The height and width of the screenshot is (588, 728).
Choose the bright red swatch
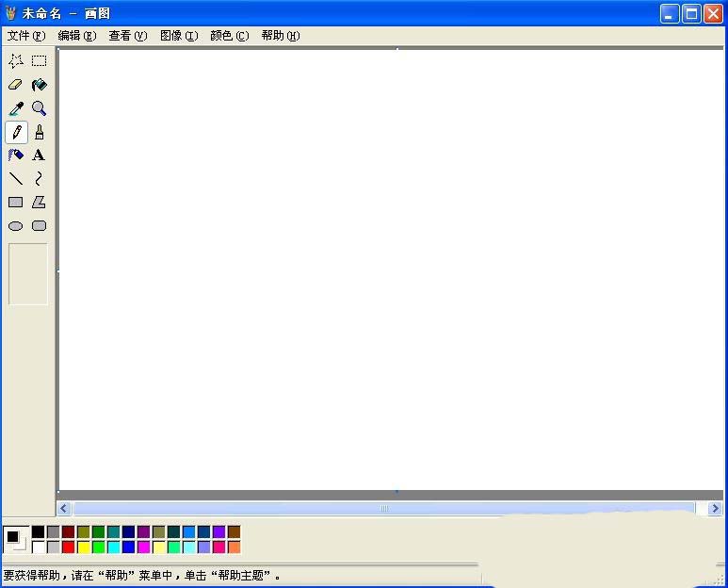click(68, 547)
